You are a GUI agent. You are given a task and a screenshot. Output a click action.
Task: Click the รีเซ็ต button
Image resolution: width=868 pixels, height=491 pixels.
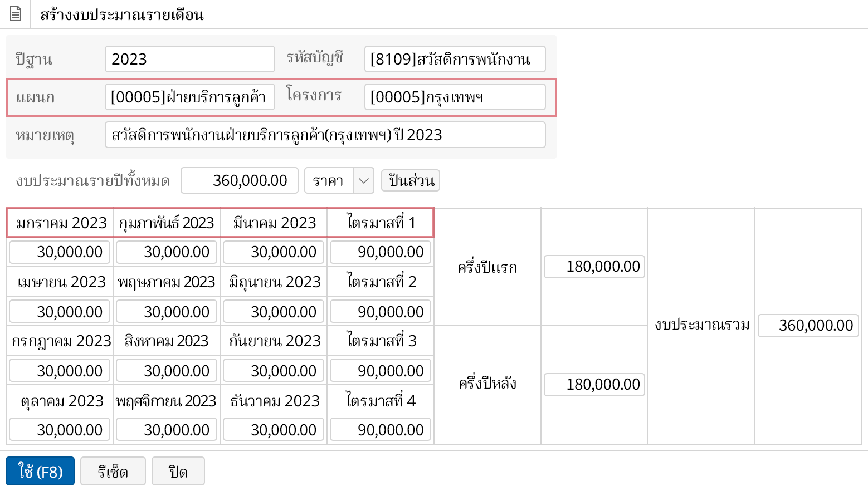[113, 472]
